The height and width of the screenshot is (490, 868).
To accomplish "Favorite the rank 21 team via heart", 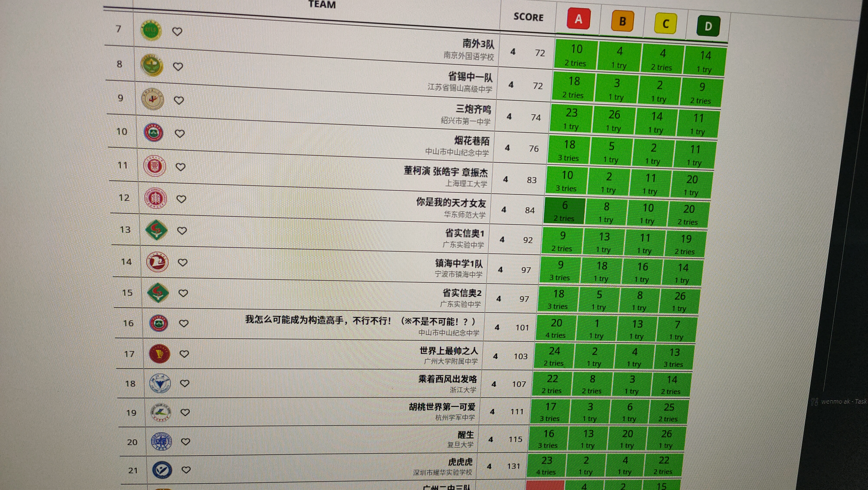I will 186,470.
